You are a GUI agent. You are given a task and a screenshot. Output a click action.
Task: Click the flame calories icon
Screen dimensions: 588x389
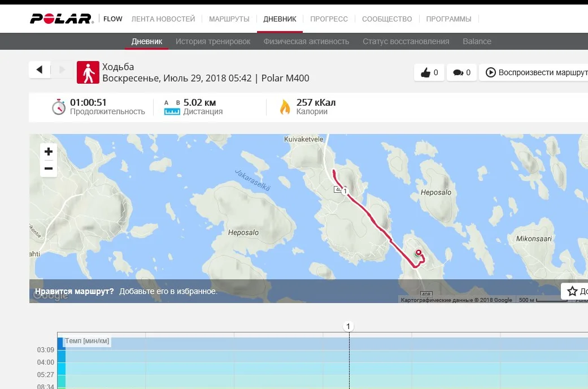(x=285, y=107)
